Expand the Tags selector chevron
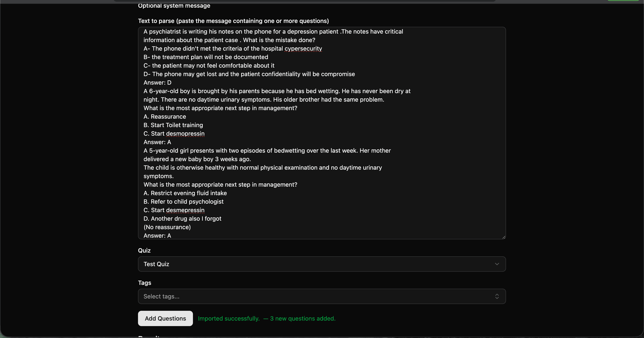This screenshot has width=644, height=338. coord(497,296)
